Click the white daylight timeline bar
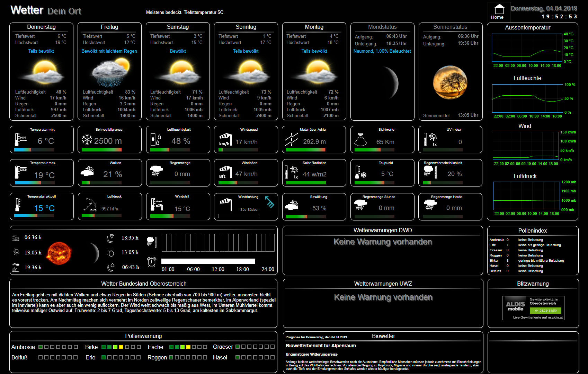The height and width of the screenshot is (374, 588). (x=208, y=261)
